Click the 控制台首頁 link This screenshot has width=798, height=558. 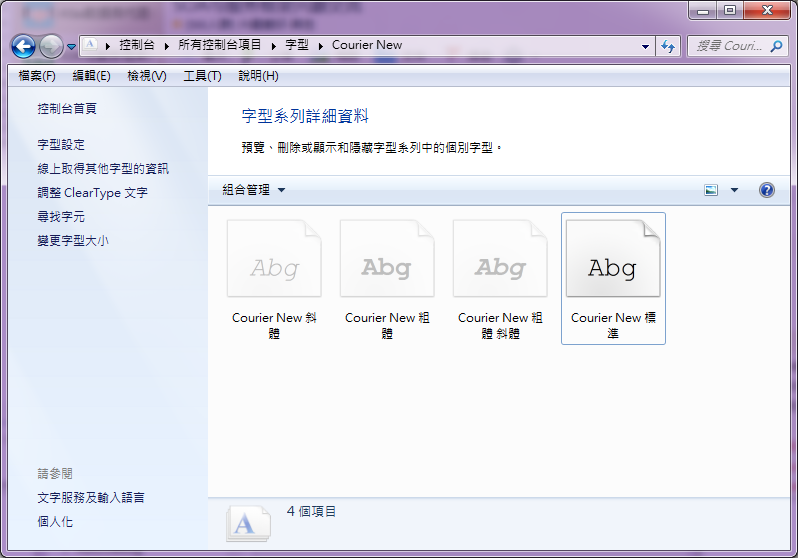click(67, 109)
